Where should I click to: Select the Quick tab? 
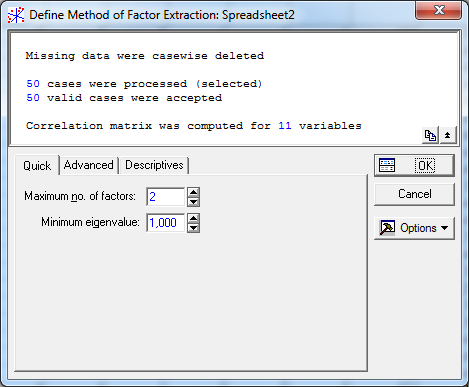coord(37,165)
